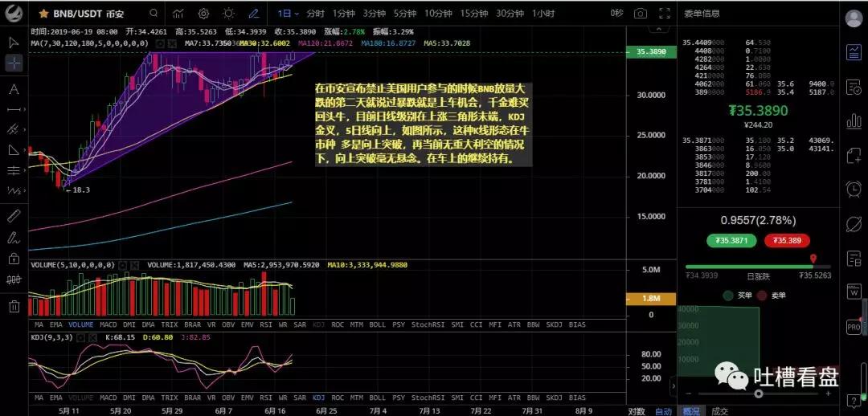Image resolution: width=868 pixels, height=416 pixels.
Task: Toggle the lock drawings icon
Action: [x=14, y=259]
